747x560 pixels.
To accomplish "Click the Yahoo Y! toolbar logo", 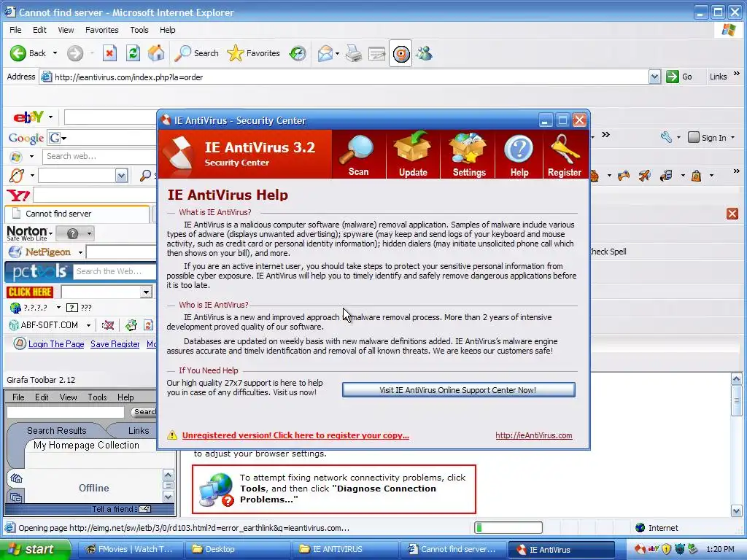I will coord(18,195).
